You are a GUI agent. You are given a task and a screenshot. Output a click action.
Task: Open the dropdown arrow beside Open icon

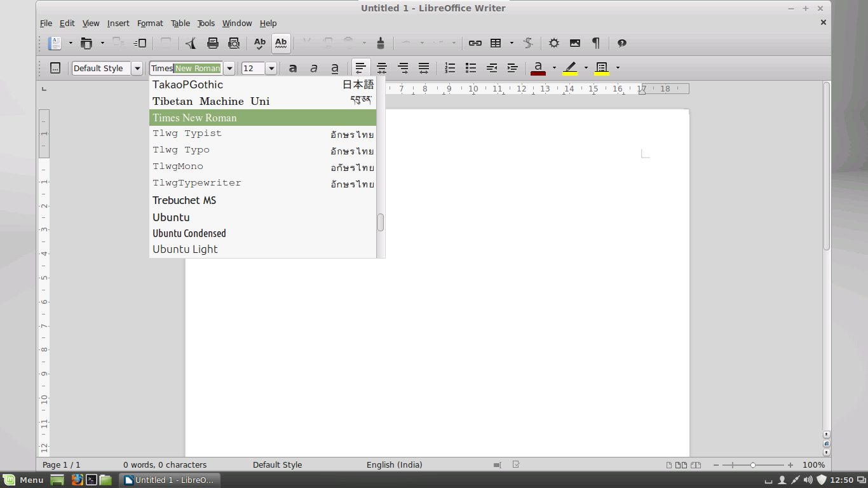(x=102, y=43)
